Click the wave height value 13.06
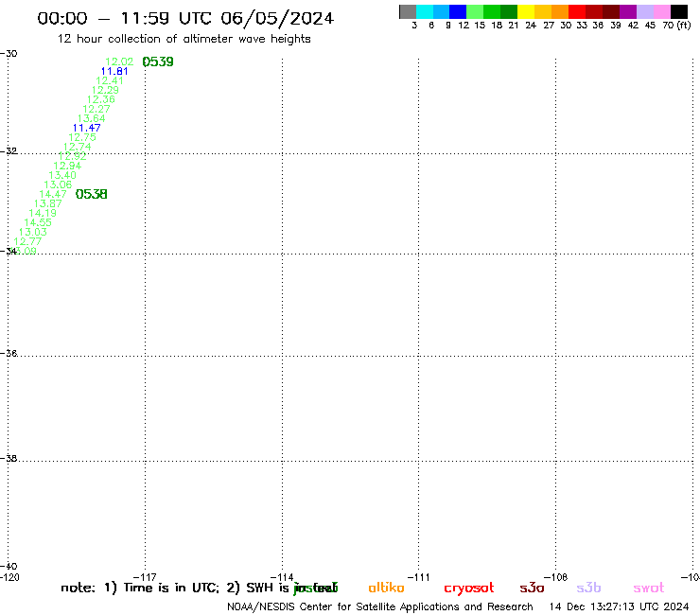This screenshot has width=700, height=615. [58, 184]
